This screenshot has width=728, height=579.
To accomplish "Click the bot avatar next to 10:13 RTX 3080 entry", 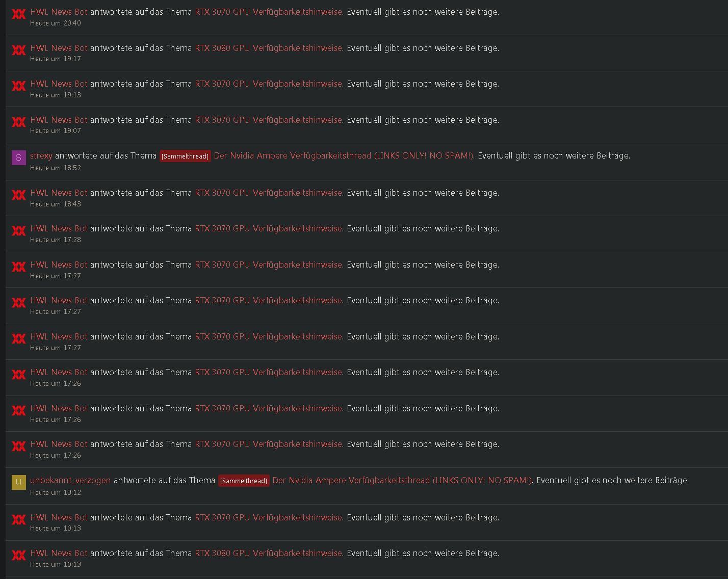I will coord(19,556).
